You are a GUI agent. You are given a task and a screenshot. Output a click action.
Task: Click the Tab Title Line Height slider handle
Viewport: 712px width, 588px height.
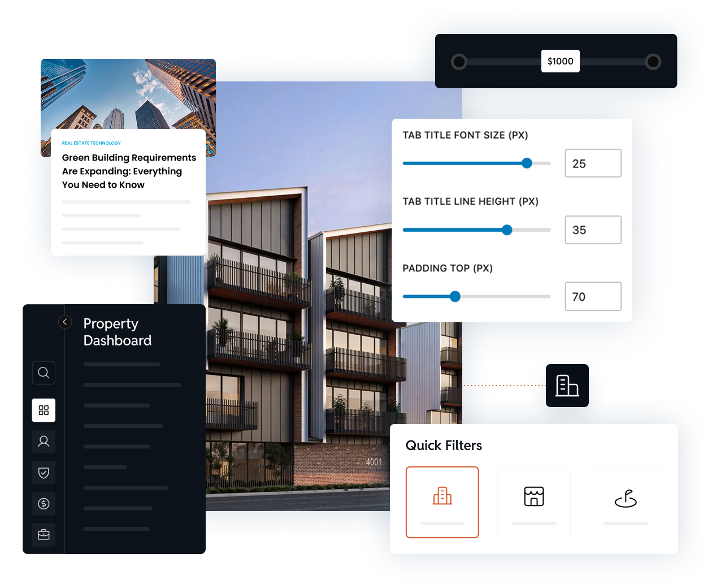tap(507, 230)
